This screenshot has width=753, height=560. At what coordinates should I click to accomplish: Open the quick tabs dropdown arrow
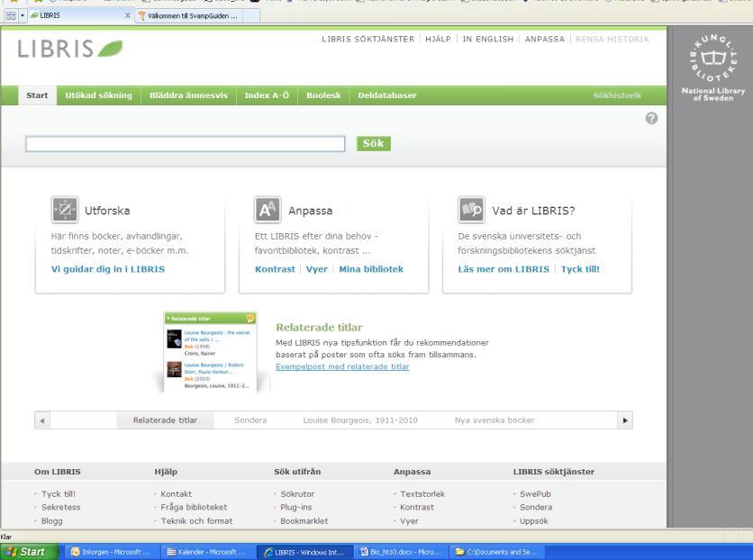(x=23, y=15)
